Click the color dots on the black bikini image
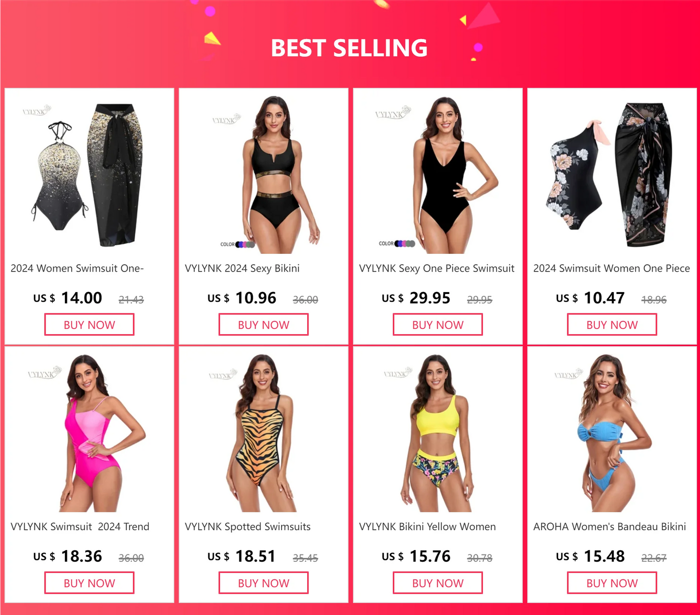This screenshot has height=615, width=700. (x=245, y=245)
